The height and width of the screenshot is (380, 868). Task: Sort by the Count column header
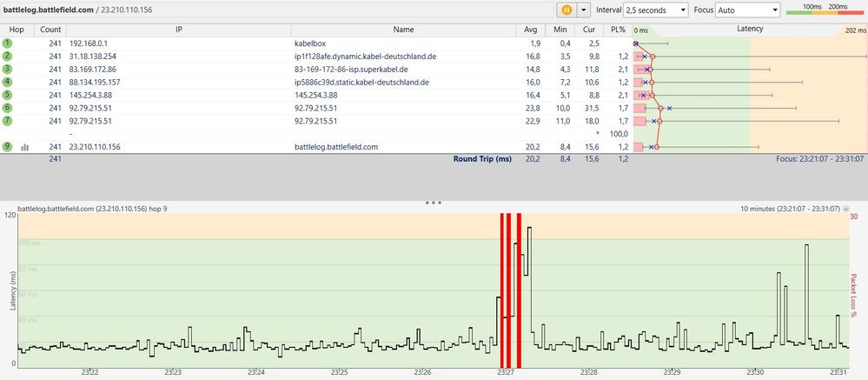pos(50,30)
